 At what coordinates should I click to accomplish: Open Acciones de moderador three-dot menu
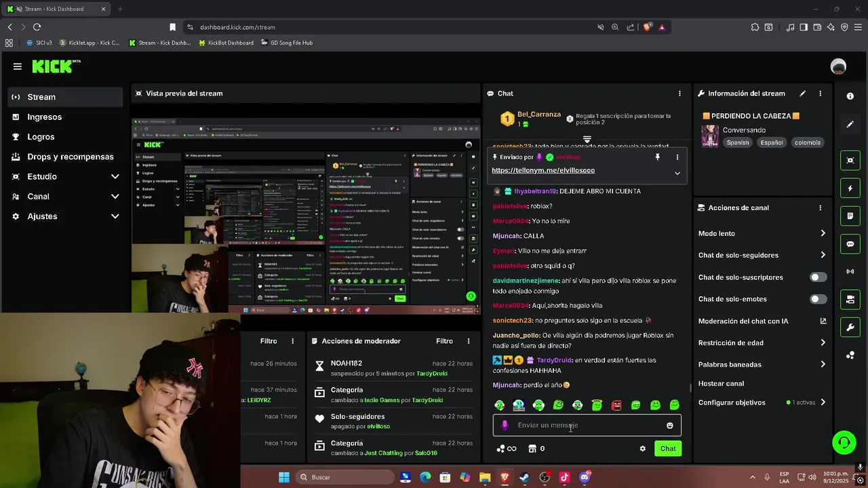[x=469, y=342]
